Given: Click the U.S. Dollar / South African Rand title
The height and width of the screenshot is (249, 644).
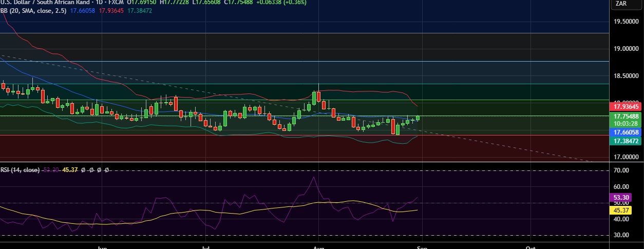Looking at the screenshot, I should click(x=42, y=3).
